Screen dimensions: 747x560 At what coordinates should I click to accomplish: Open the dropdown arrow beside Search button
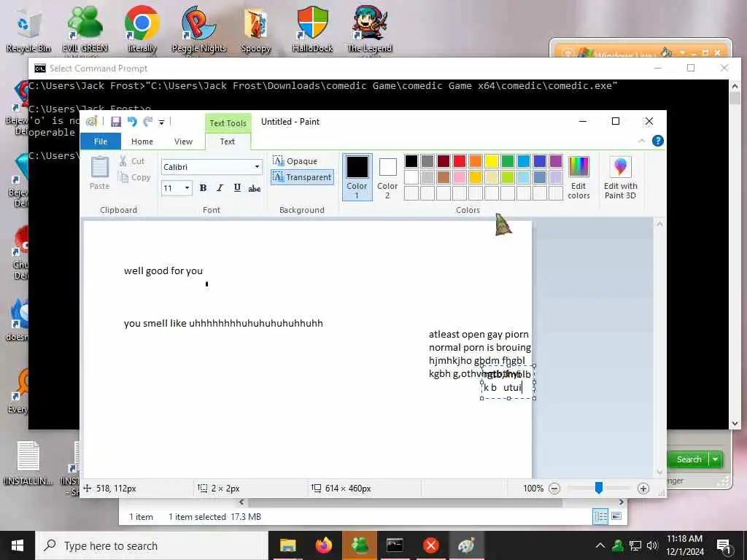tap(716, 459)
